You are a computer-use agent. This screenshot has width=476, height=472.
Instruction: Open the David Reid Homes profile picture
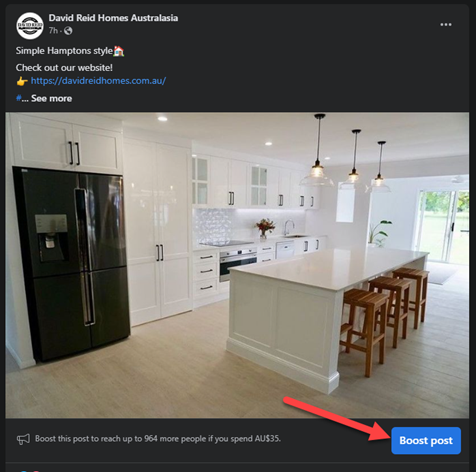pyautogui.click(x=30, y=26)
